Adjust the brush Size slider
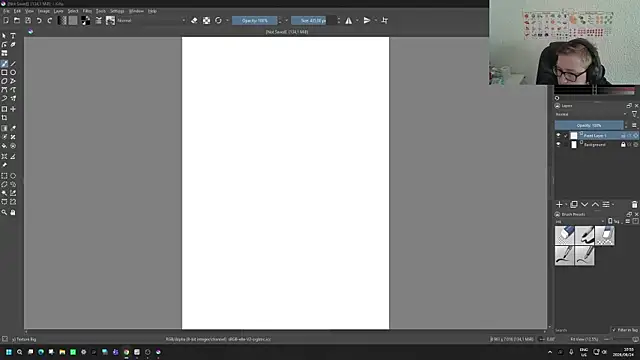This screenshot has height=360, width=640. click(313, 20)
